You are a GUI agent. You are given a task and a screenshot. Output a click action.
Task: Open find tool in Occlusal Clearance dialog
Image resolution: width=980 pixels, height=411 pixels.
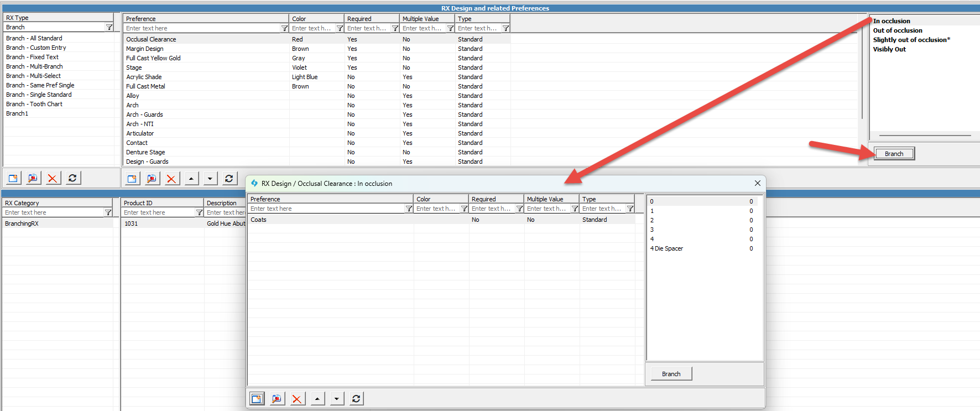click(277, 398)
